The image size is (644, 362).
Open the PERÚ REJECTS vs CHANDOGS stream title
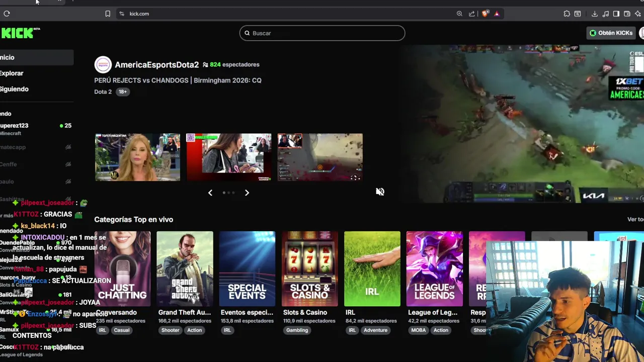click(178, 80)
